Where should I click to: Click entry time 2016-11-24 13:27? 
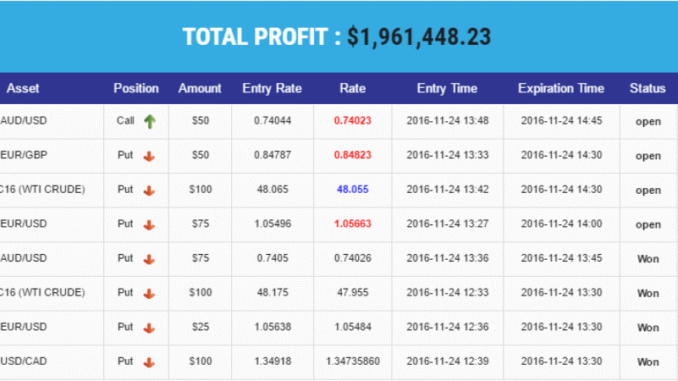click(448, 224)
